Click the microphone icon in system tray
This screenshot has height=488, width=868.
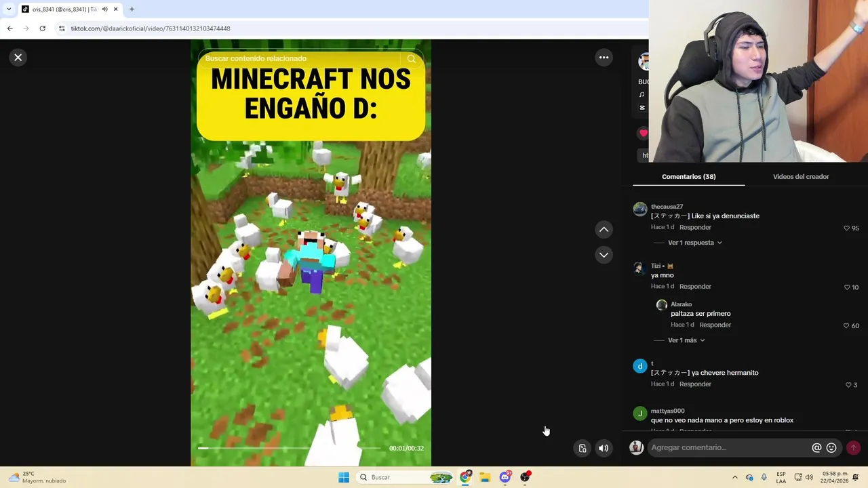coord(764,478)
